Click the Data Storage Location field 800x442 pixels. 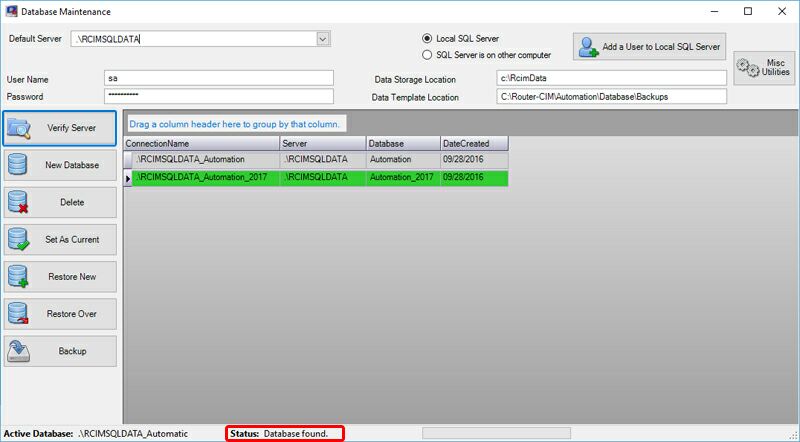coord(610,78)
